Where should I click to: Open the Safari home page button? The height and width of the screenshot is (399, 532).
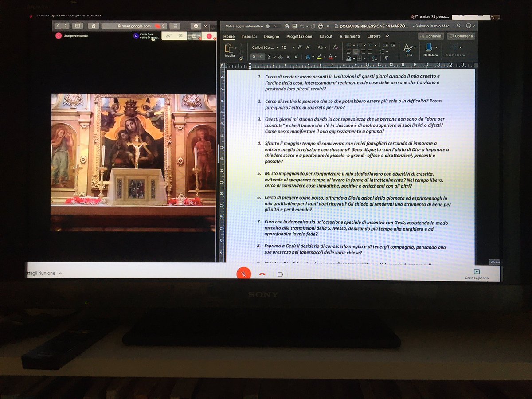pos(93,26)
